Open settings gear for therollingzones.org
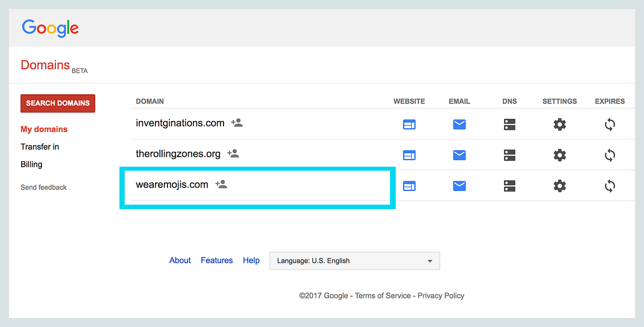The width and height of the screenshot is (644, 327). (x=559, y=155)
